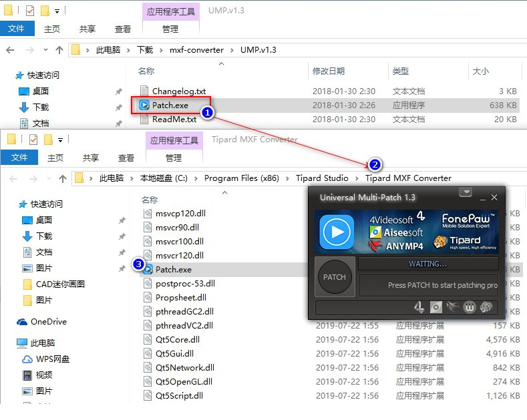Open 管理 tab in UMP.v1.3 window
Image resolution: width=527 pixels, height=420 pixels.
click(x=170, y=29)
